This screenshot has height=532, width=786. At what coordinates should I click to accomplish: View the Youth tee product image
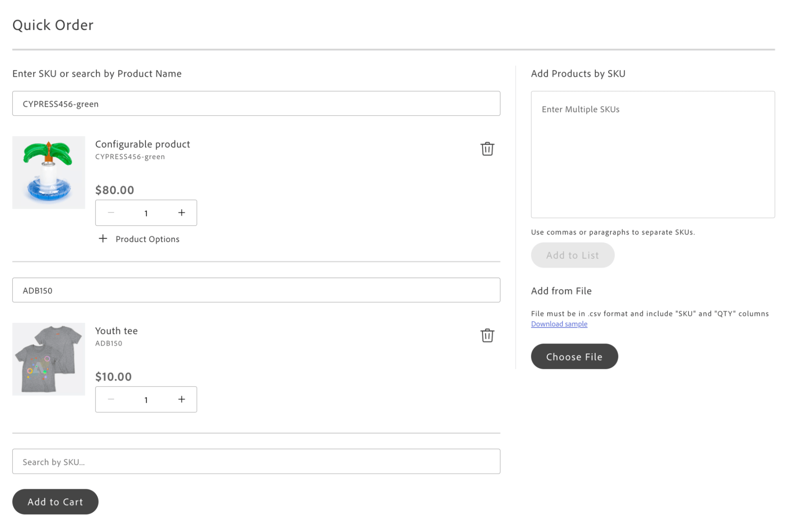click(x=48, y=359)
